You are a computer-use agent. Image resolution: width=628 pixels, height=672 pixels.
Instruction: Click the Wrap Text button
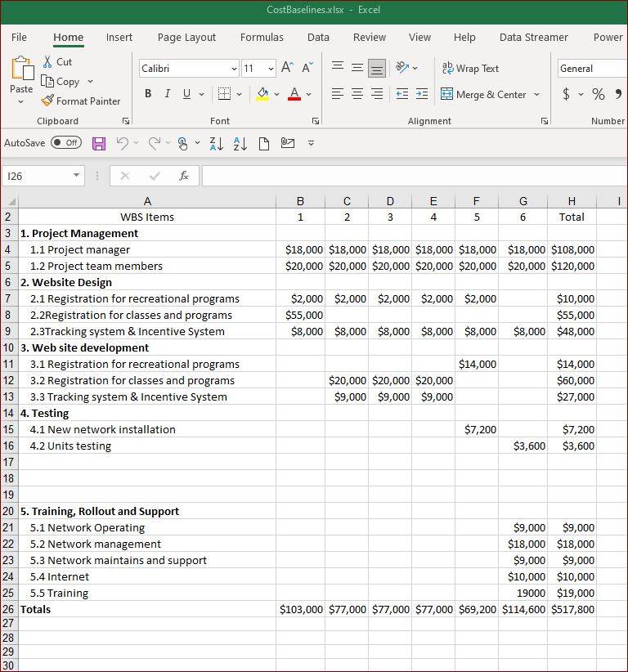pyautogui.click(x=470, y=68)
